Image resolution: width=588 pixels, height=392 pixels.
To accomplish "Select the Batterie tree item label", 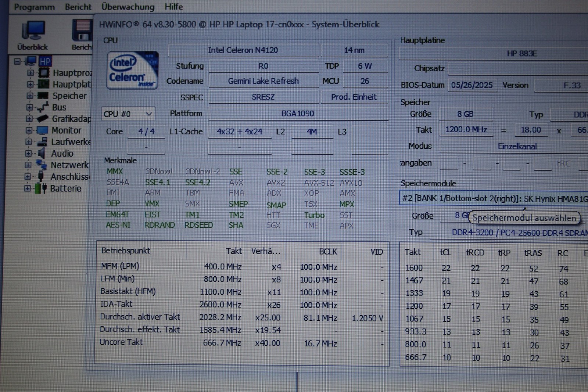I will (65, 188).
